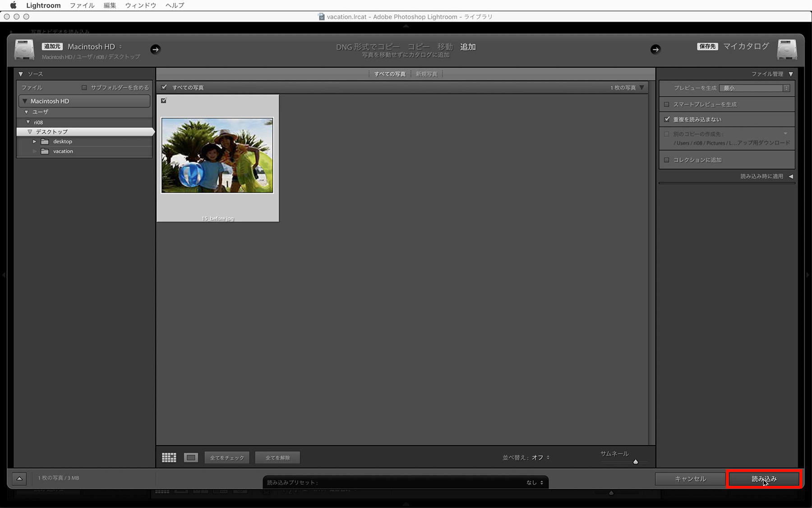Click the 全てを解除 button

coord(277,458)
